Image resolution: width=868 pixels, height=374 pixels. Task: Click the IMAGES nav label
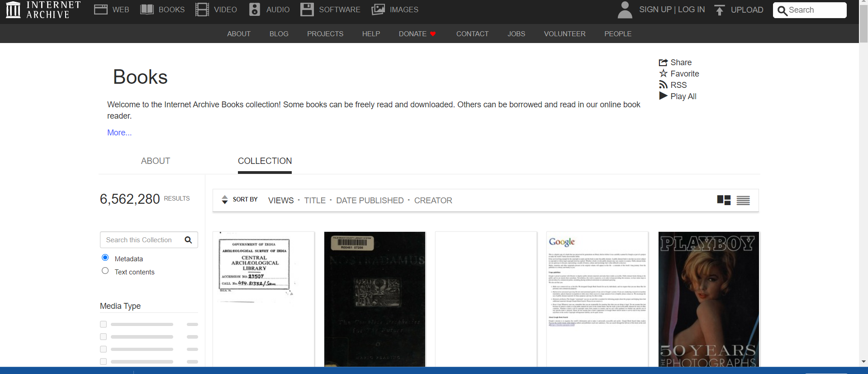404,10
